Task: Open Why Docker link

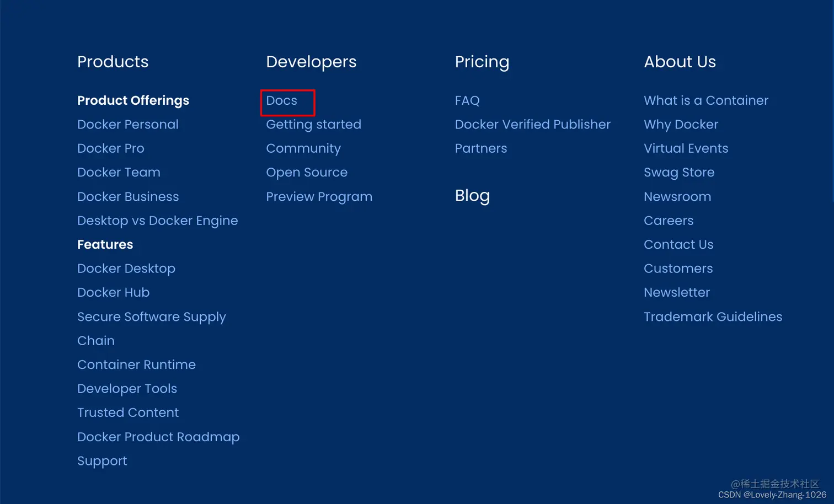Action: (x=681, y=125)
